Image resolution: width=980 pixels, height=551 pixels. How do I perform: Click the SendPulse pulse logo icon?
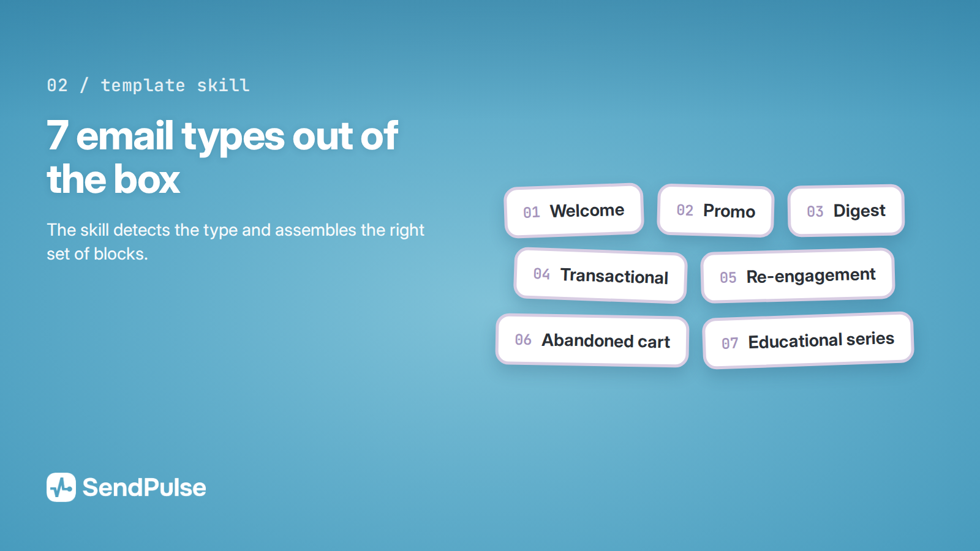point(61,487)
